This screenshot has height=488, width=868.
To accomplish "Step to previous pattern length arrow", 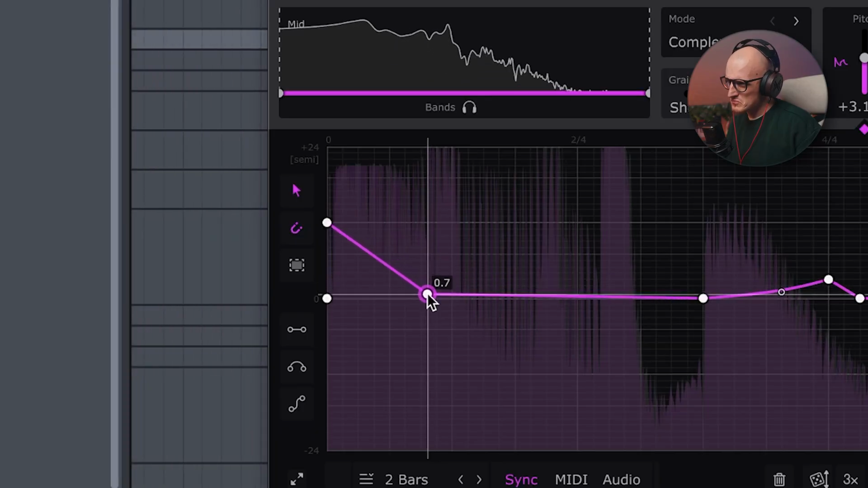I will point(461,479).
